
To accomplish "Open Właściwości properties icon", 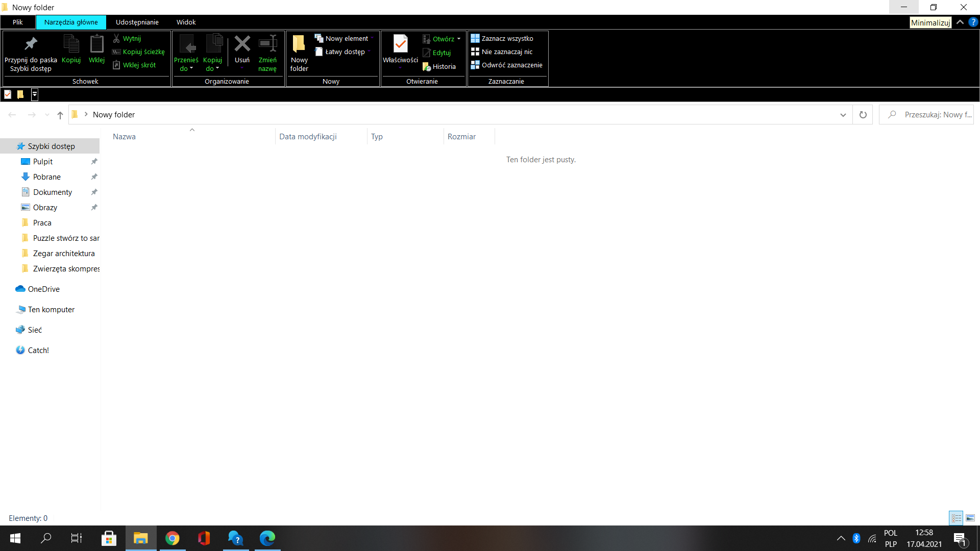I will click(x=400, y=44).
